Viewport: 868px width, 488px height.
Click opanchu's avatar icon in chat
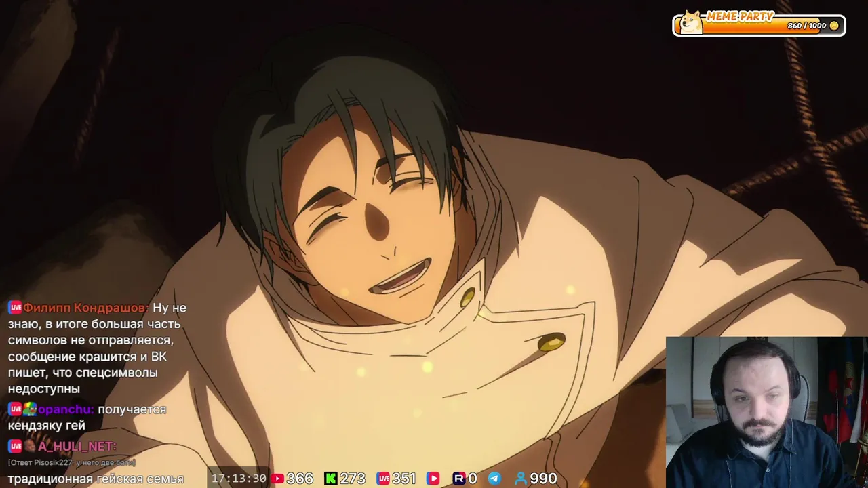coord(30,409)
